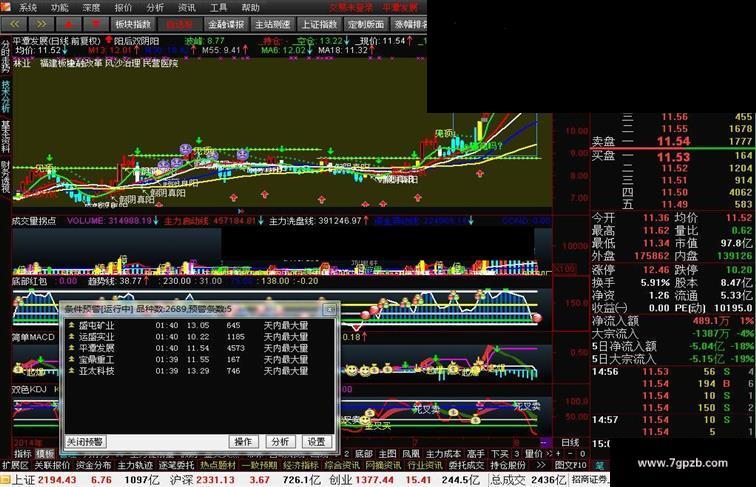Open the 持仓股份 tab
The height and width of the screenshot is (487, 756).
(x=508, y=465)
